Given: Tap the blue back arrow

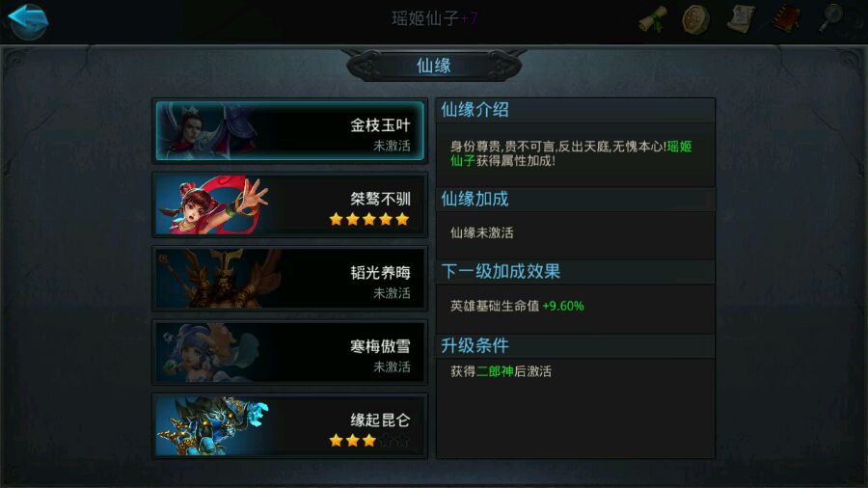Looking at the screenshot, I should coord(28,20).
